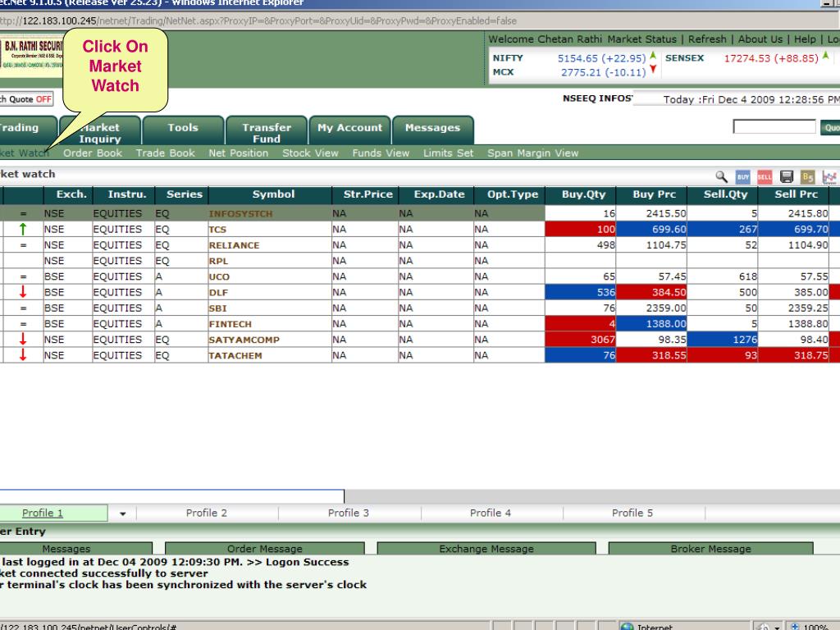Viewport: 840px width, 630px height.
Task: Click the green up arrow in TCS row
Action: [x=22, y=230]
